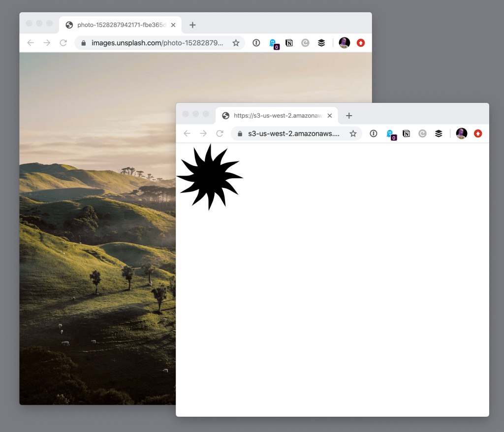Click the forward arrow in the Unsplash window
Viewport: 504px width, 432px height.
click(x=47, y=43)
